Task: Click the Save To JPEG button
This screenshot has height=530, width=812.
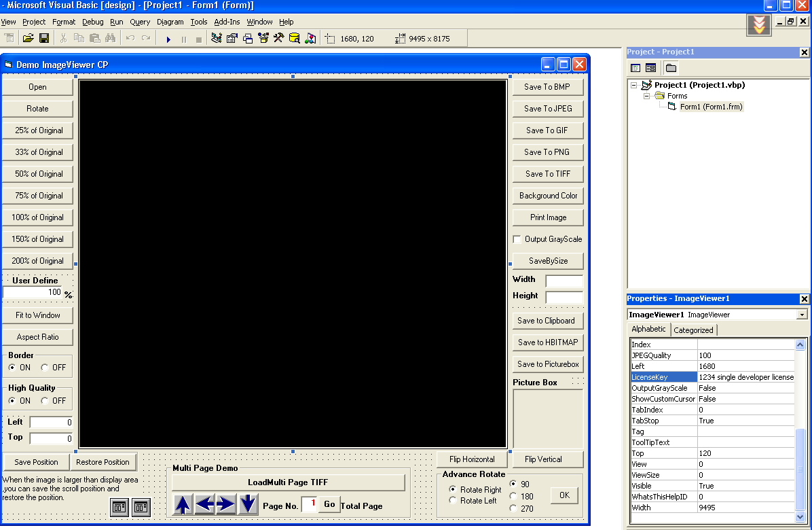Action: (547, 109)
